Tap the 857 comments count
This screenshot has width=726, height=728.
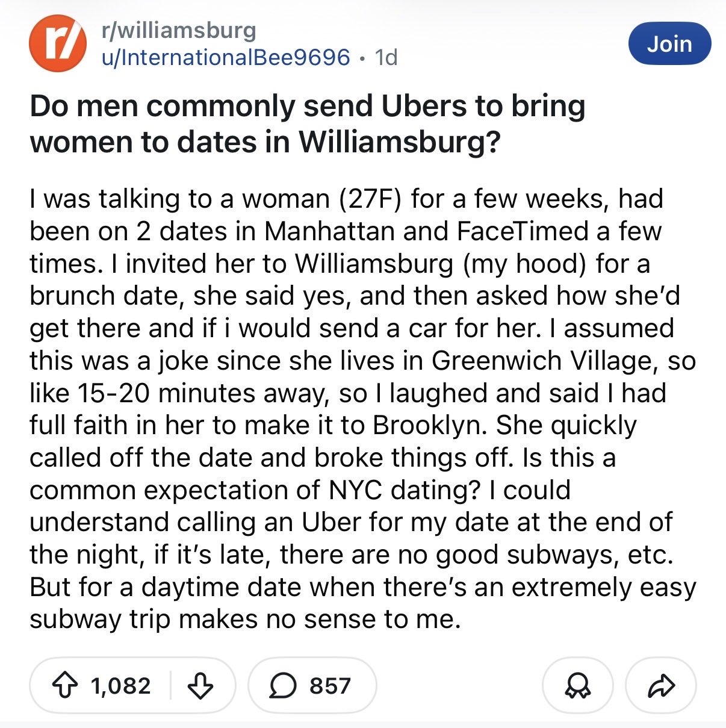(330, 685)
